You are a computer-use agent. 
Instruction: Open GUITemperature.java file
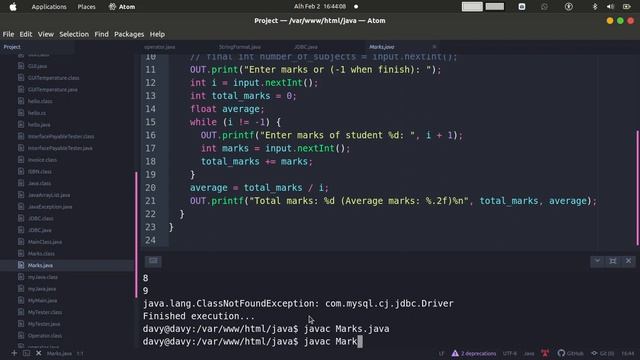(53, 90)
